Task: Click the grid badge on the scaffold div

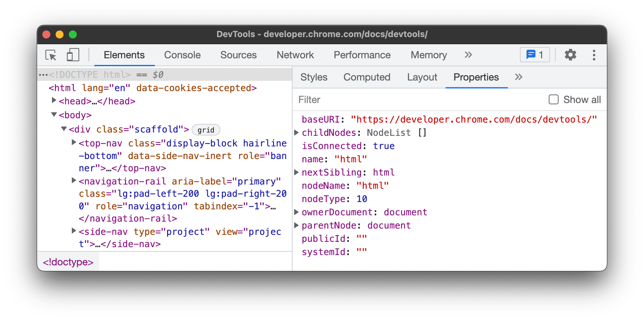Action: coord(206,130)
